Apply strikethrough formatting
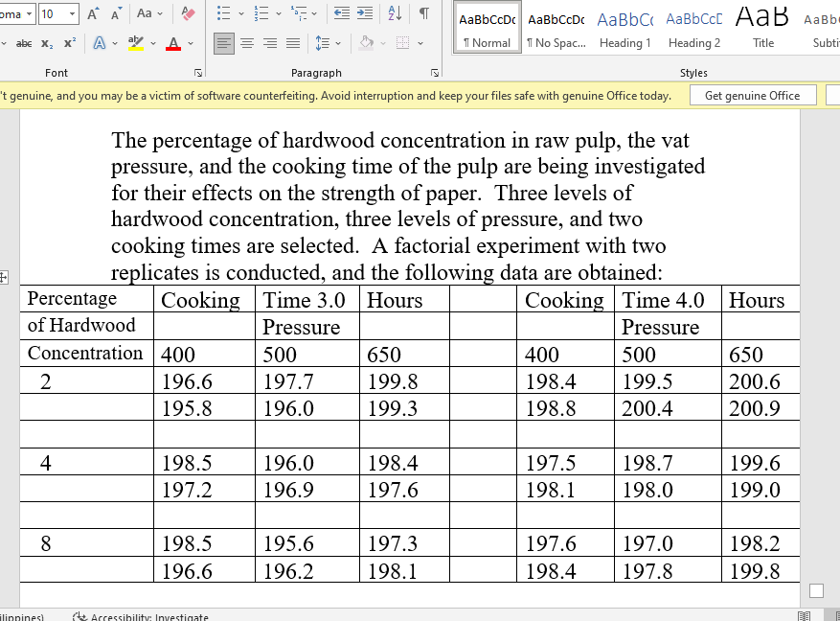The width and height of the screenshot is (840, 621). pyautogui.click(x=24, y=43)
